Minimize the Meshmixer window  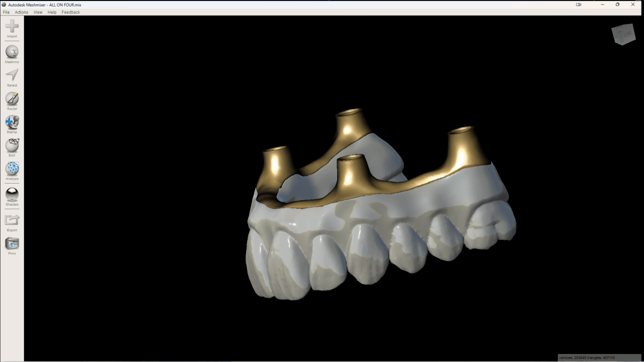(x=602, y=5)
